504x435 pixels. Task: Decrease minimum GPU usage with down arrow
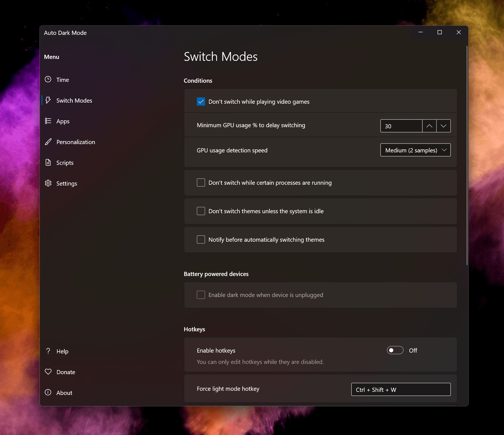tap(444, 126)
